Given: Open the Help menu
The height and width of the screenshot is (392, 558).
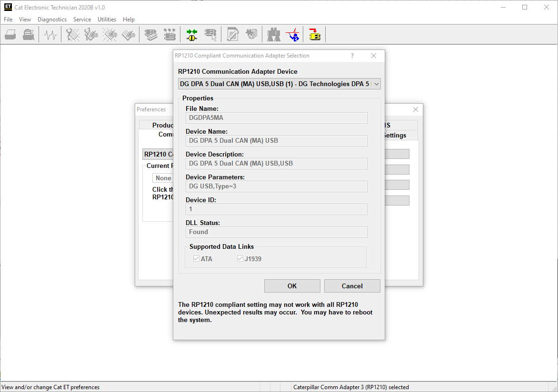Looking at the screenshot, I should (x=129, y=20).
